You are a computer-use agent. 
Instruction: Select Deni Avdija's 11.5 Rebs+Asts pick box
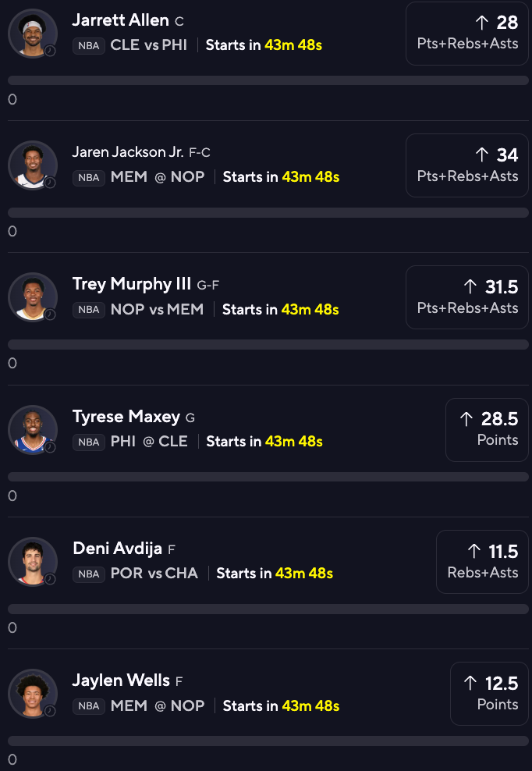tap(482, 561)
